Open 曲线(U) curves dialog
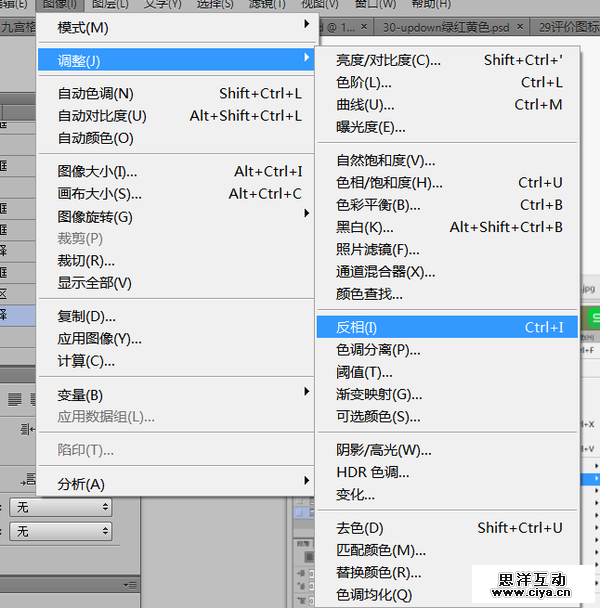 (x=358, y=104)
